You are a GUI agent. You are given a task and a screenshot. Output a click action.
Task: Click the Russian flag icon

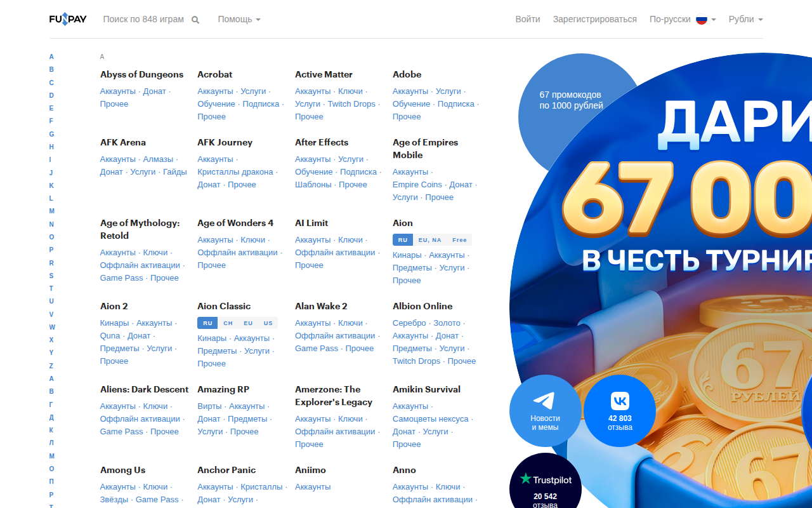coord(702,19)
